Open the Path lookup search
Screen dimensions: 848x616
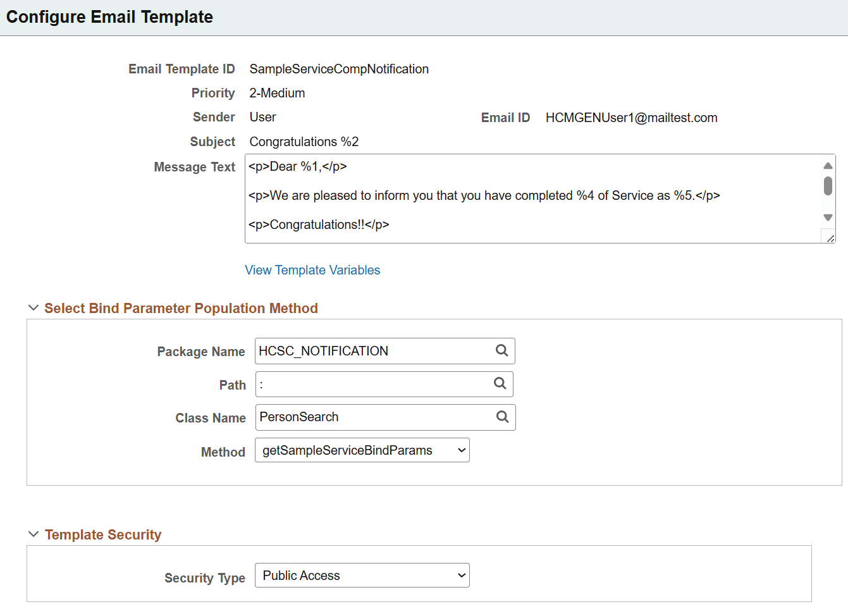(x=500, y=384)
